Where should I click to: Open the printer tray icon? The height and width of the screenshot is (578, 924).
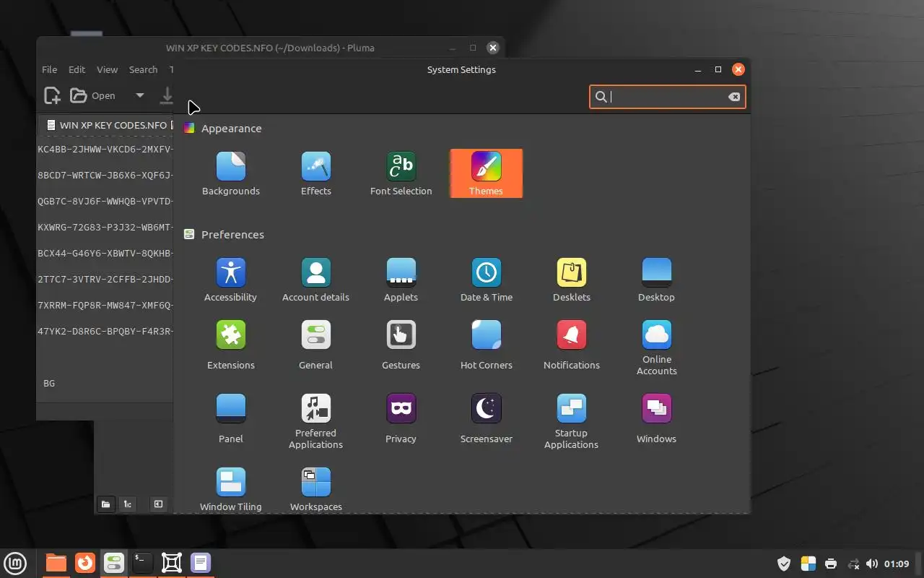point(831,564)
